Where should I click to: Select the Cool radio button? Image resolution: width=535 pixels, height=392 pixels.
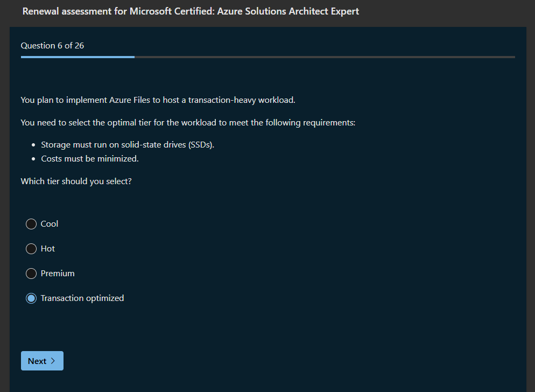(x=31, y=224)
